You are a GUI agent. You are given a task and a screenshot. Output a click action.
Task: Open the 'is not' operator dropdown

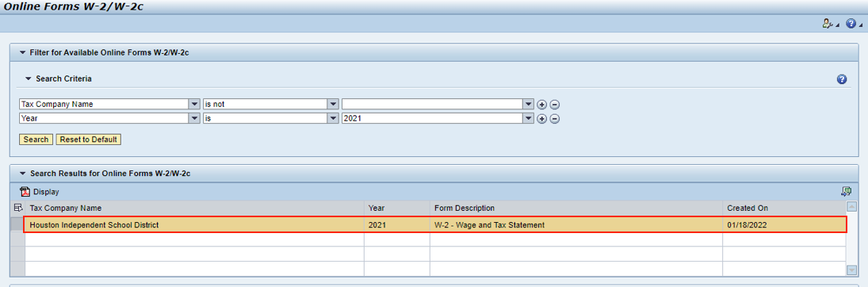click(x=333, y=104)
